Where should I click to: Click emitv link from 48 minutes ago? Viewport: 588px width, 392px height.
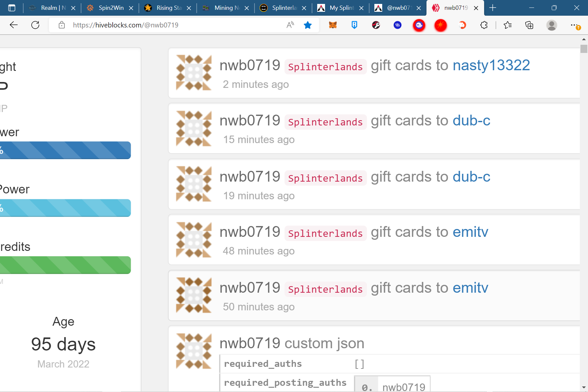coord(470,232)
